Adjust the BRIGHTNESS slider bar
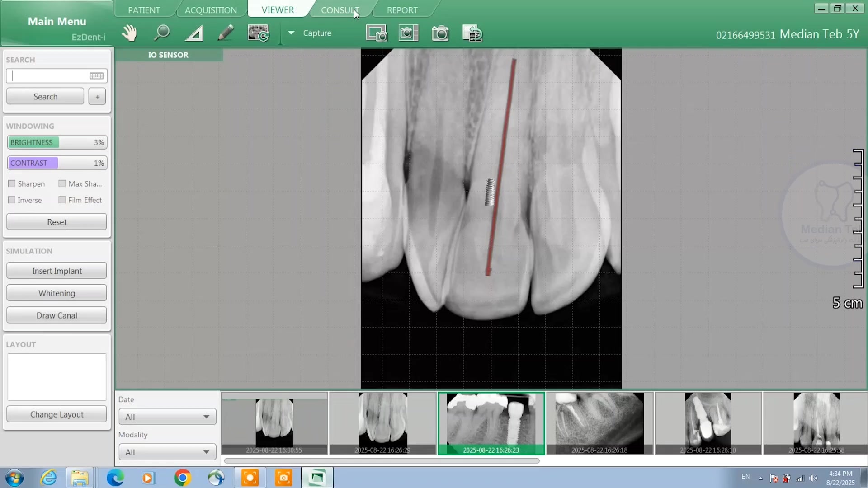Viewport: 868px width, 488px height. pyautogui.click(x=57, y=142)
